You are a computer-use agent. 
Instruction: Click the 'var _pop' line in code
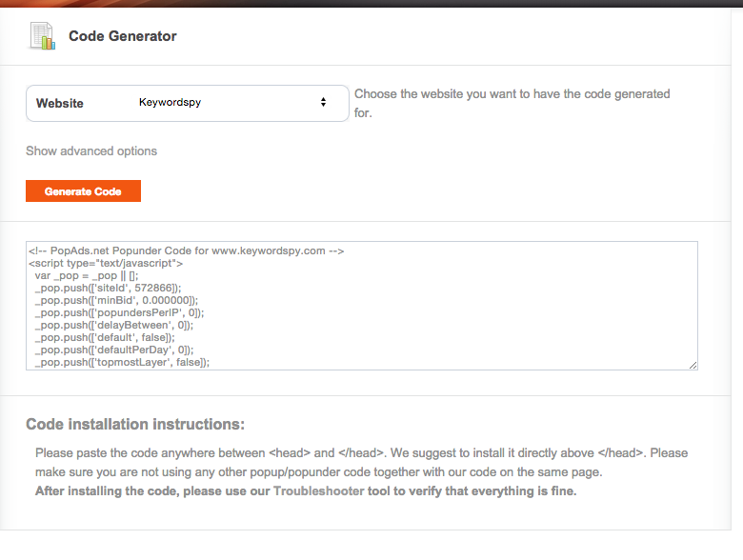click(x=87, y=275)
